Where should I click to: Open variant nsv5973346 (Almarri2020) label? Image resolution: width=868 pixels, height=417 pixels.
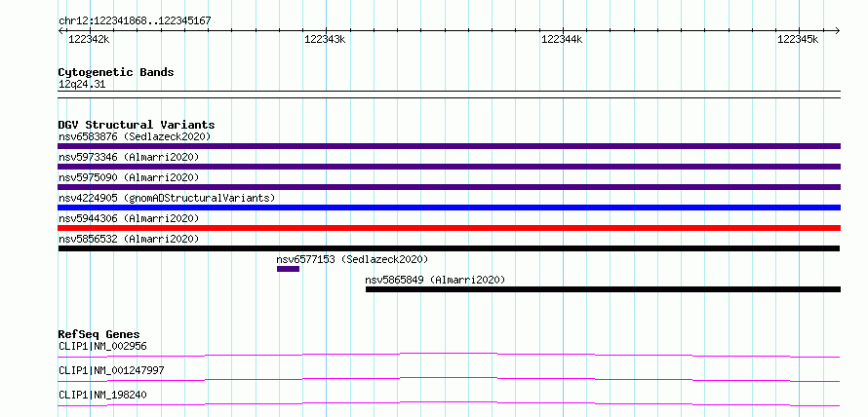click(129, 157)
